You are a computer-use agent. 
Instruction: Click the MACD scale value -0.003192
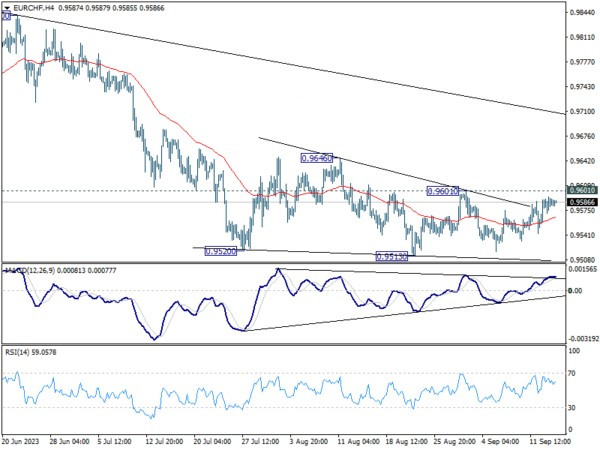click(583, 339)
